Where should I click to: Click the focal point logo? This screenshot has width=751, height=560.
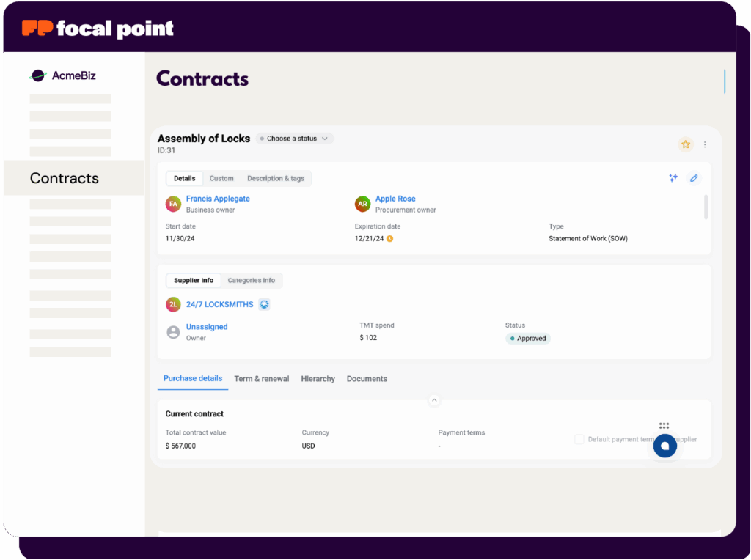(x=98, y=29)
